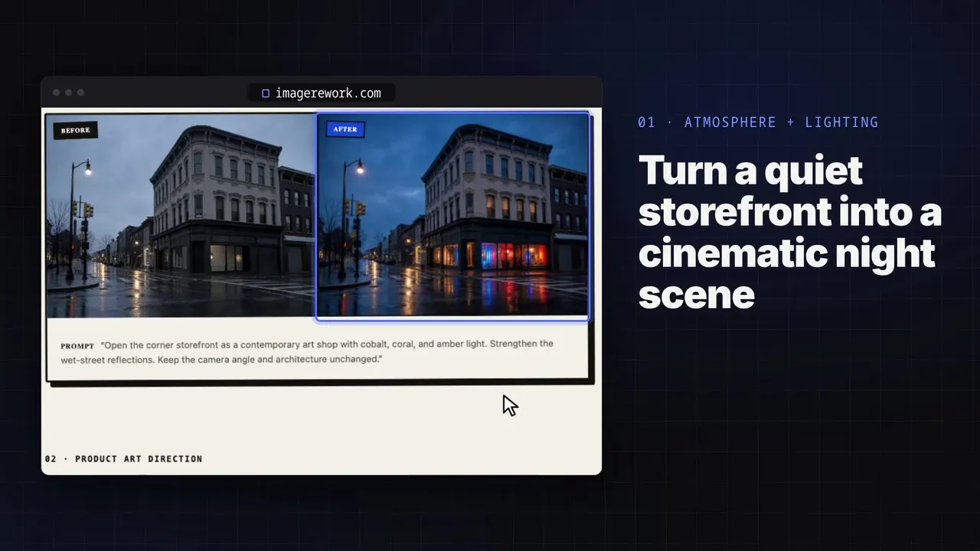Click the third maximize window dot
The width and height of the screenshot is (980, 551).
(x=80, y=93)
